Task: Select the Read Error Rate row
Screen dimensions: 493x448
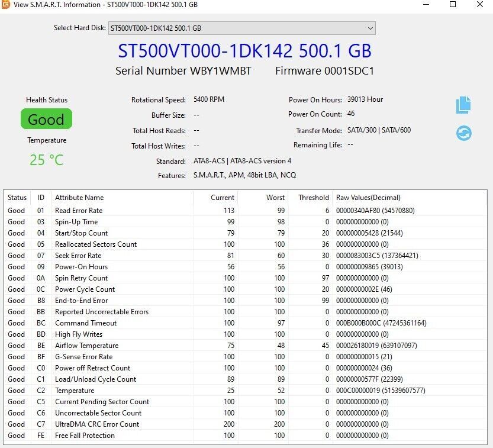Action: tap(245, 210)
